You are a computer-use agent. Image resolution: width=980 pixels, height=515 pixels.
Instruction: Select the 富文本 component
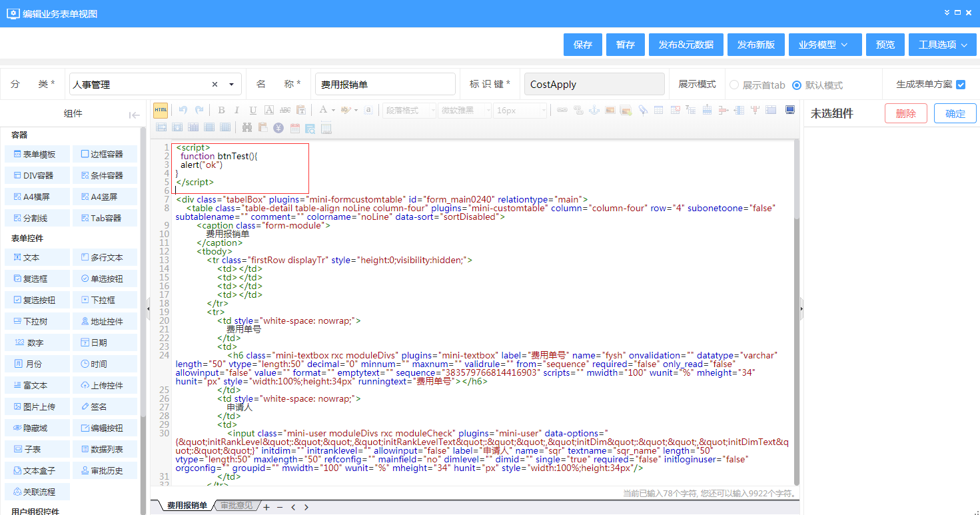pos(37,385)
